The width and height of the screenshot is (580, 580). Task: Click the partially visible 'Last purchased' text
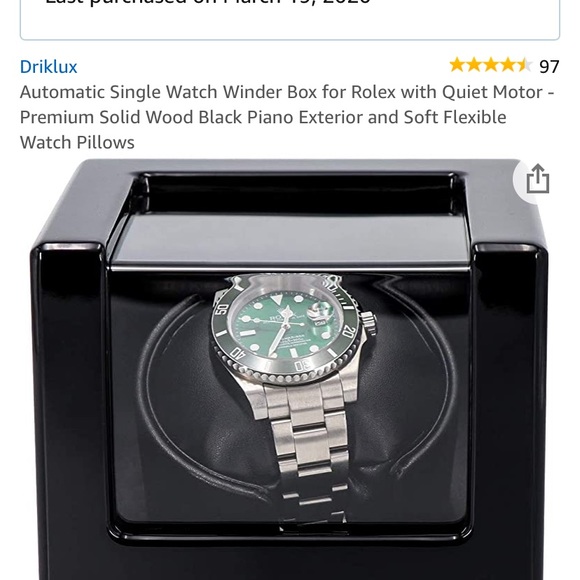(x=207, y=2)
